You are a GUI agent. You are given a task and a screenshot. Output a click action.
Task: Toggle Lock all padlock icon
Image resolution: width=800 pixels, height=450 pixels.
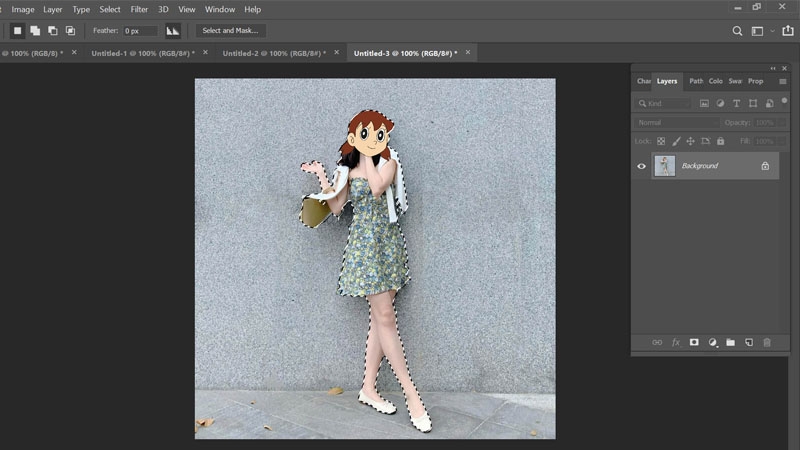pos(720,141)
